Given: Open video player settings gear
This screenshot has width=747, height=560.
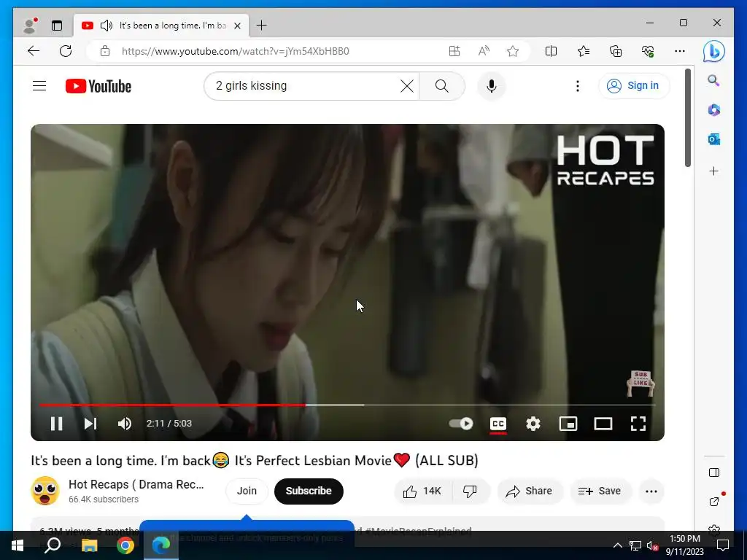Looking at the screenshot, I should coord(533,424).
